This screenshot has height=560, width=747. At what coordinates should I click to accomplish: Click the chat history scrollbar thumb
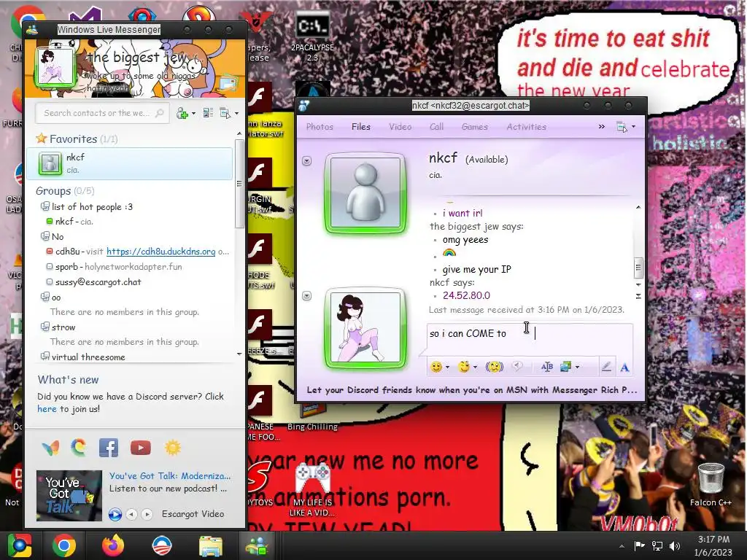pos(638,268)
